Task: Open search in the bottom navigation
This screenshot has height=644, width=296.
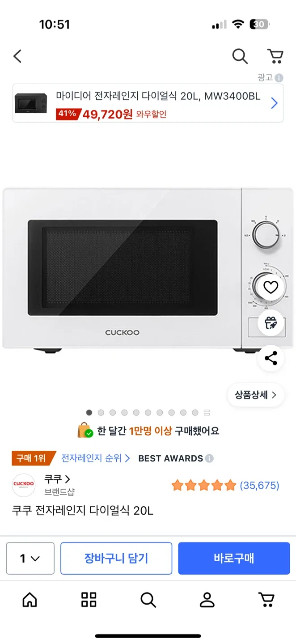Action: pos(148,600)
